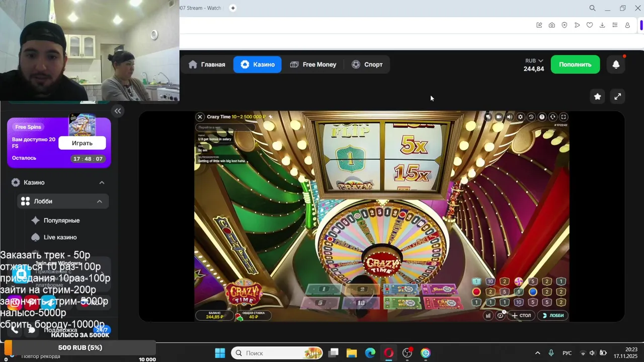The height and width of the screenshot is (362, 644).
Task: Place bet on number 5 spot
Action: tap(320, 303)
